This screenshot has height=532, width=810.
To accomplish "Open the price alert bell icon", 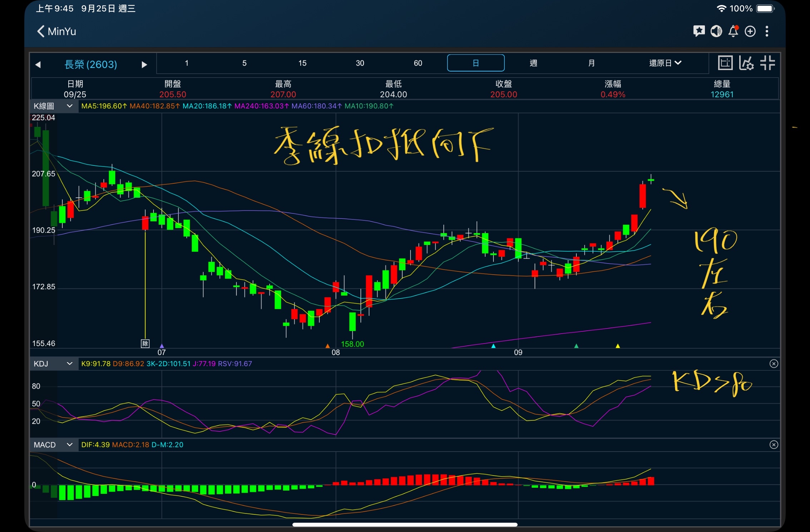I will pyautogui.click(x=733, y=31).
